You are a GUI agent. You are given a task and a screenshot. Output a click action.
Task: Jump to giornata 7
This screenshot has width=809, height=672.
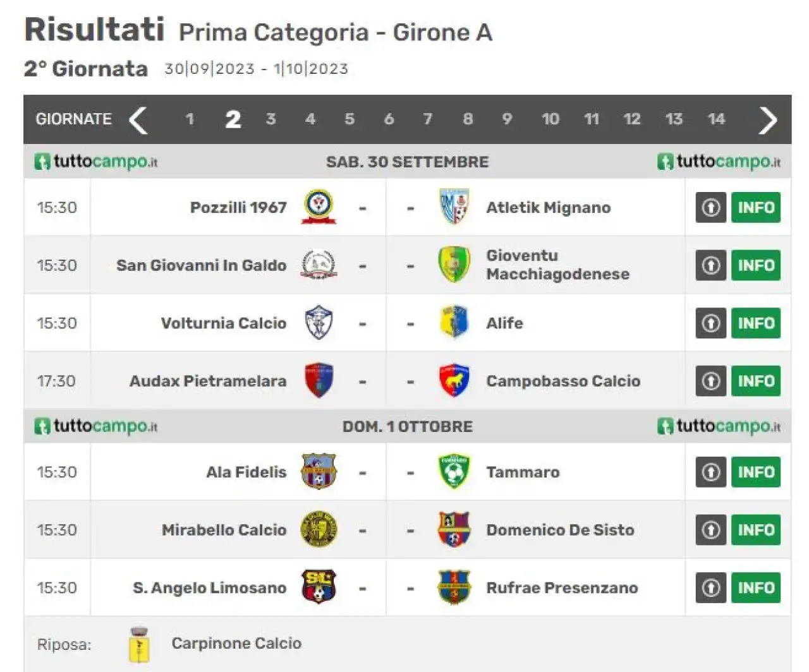[428, 119]
